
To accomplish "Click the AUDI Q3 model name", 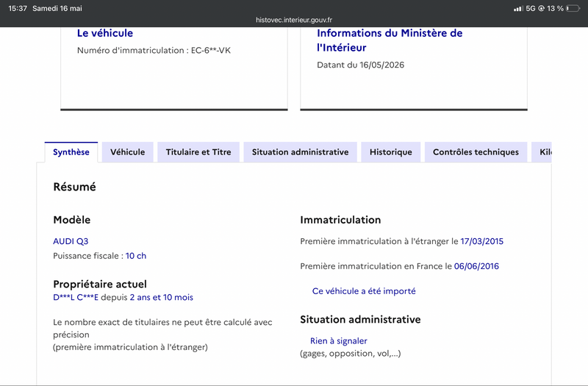I will tap(71, 241).
